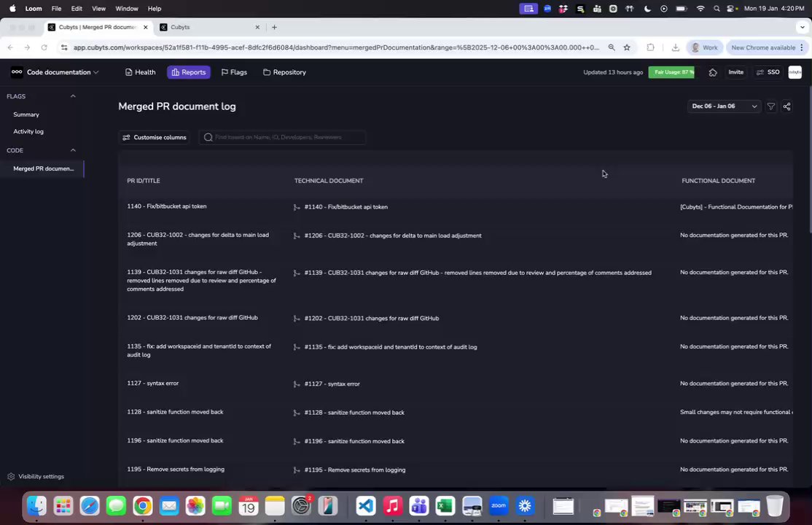
Task: Click the Visibility settings gear icon
Action: pos(11,476)
